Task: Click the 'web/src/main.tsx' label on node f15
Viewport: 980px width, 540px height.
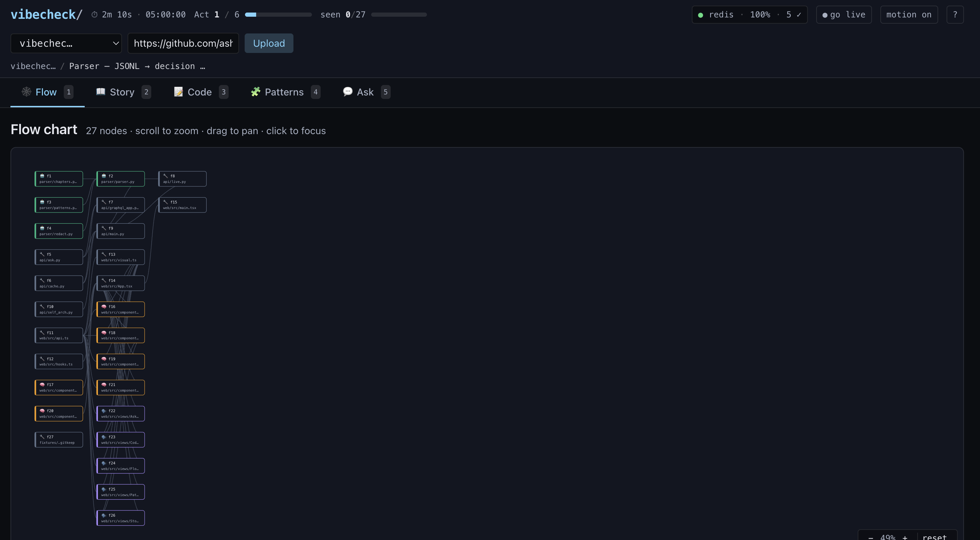Action: pos(179,208)
